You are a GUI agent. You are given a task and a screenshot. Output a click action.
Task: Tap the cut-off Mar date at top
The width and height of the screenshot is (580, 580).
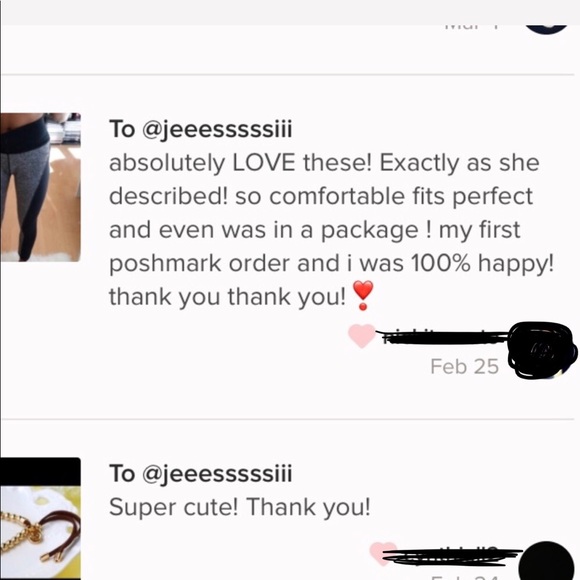point(471,27)
